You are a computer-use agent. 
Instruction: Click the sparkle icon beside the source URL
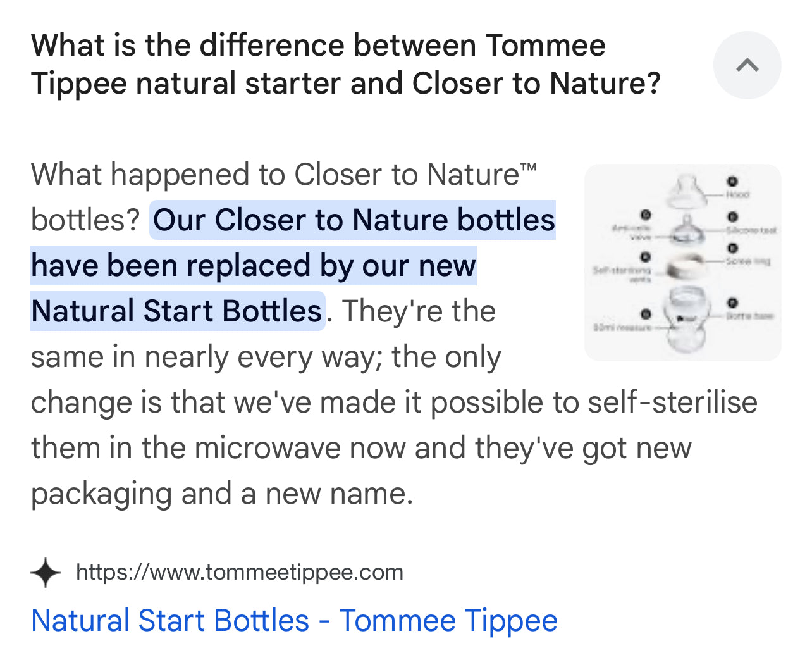coord(46,573)
